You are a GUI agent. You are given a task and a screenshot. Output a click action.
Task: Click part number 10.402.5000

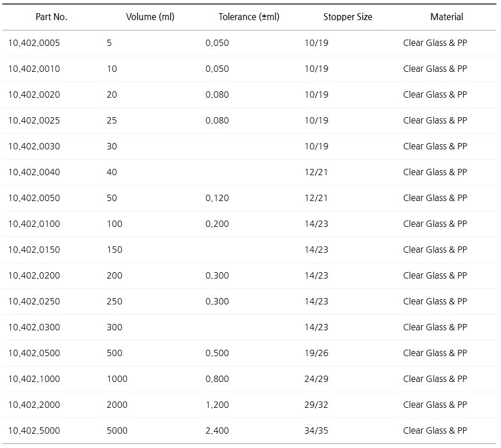tap(34, 431)
